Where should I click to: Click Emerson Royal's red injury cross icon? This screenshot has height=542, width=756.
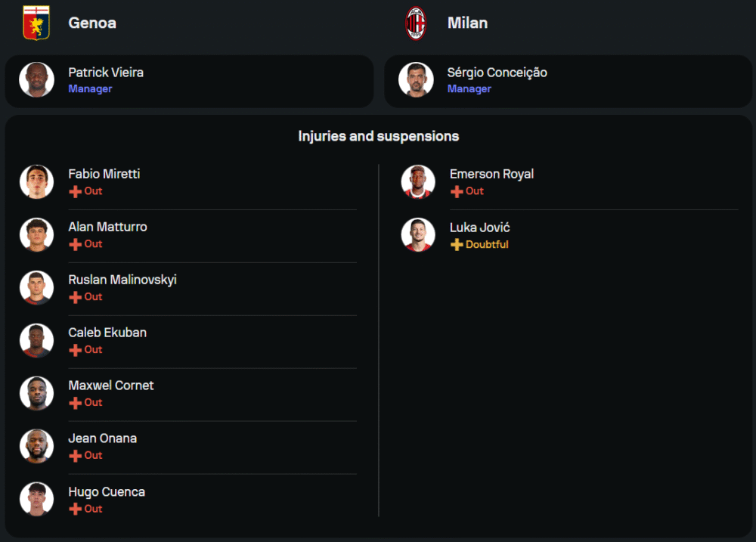click(x=457, y=191)
